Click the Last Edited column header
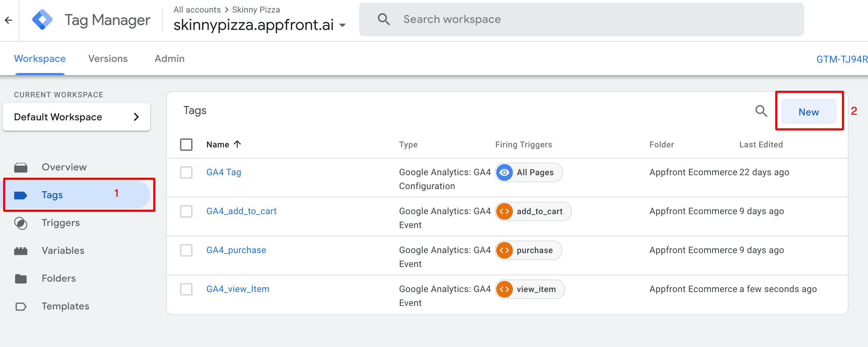Screen dimensions: 868x347 761,145
